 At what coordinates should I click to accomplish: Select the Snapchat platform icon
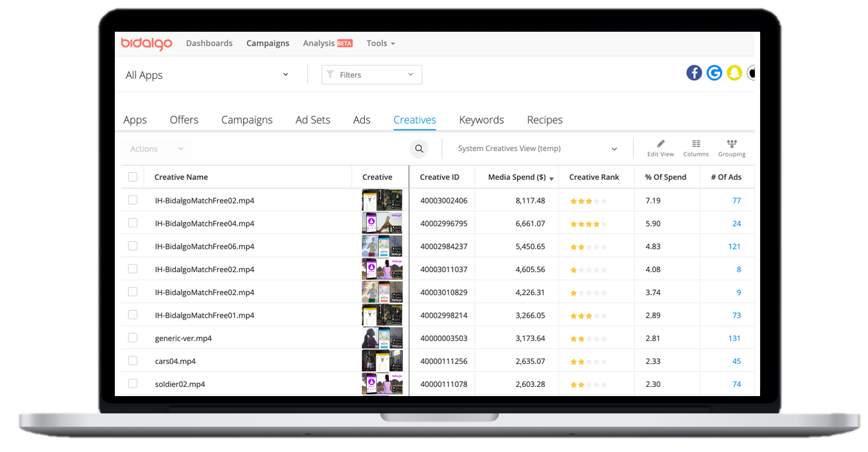pyautogui.click(x=735, y=73)
